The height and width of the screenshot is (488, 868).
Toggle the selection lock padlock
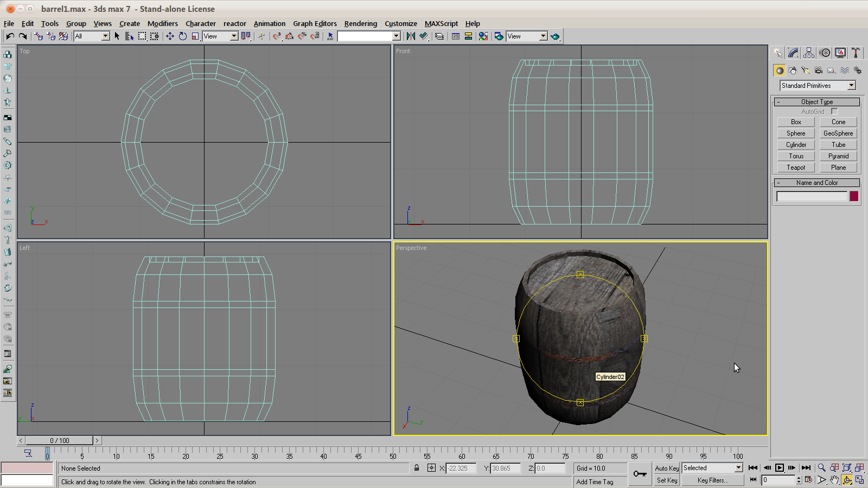pos(417,468)
